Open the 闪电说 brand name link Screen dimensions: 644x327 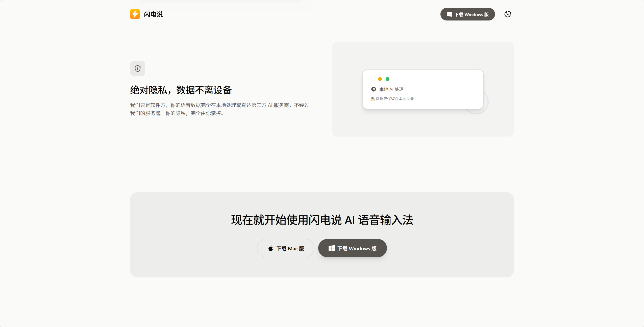pyautogui.click(x=153, y=14)
